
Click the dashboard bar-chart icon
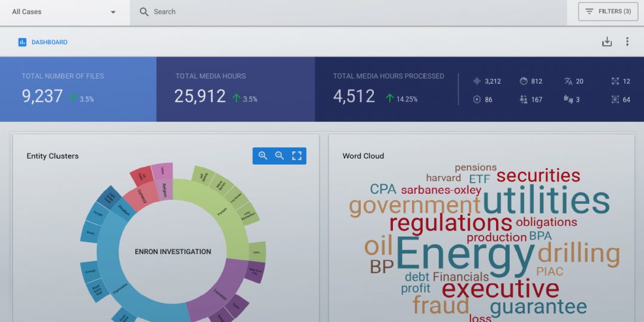(22, 42)
